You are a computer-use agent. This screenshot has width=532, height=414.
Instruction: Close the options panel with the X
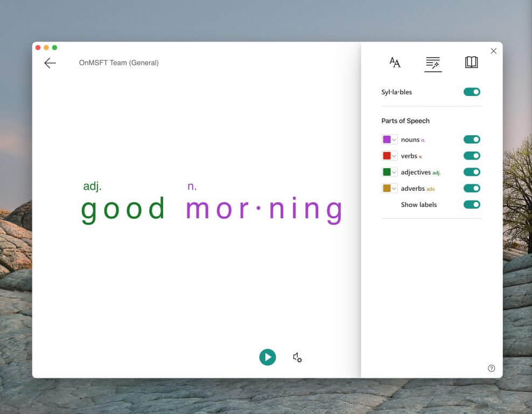tap(494, 51)
